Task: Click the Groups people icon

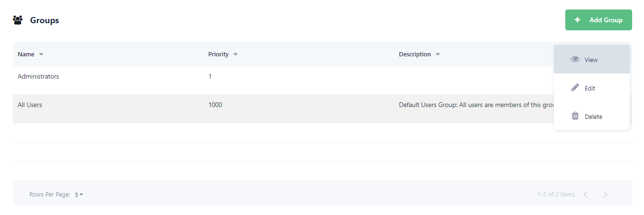Action: tap(18, 20)
